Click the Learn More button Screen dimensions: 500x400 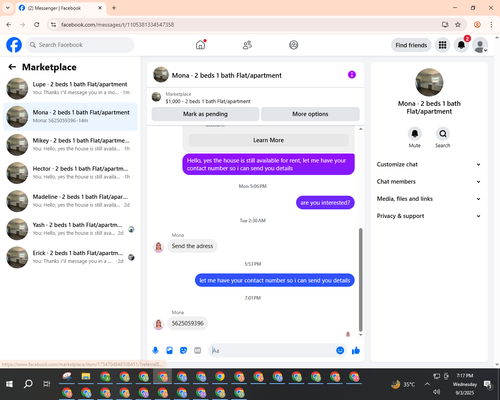tap(268, 140)
